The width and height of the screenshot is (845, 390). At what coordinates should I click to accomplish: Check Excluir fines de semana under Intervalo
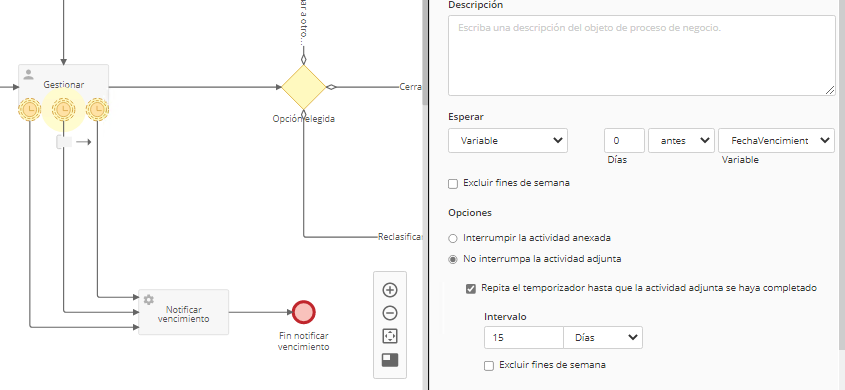489,366
